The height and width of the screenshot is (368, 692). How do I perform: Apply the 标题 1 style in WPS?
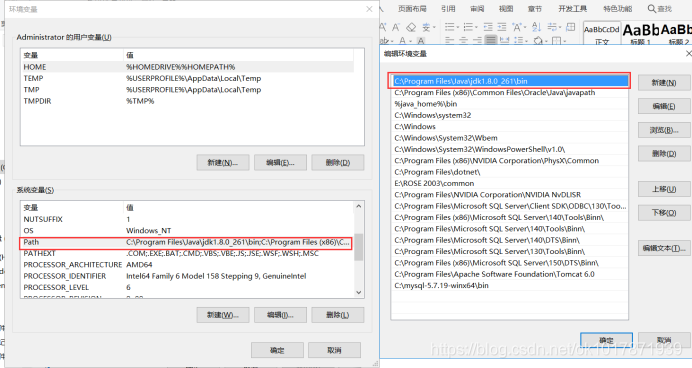640,34
